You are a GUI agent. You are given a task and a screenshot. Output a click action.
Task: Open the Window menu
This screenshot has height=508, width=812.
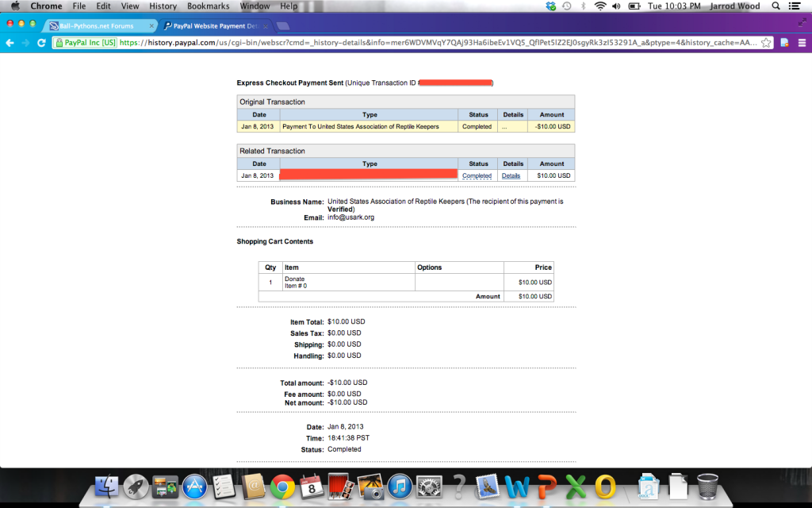tap(255, 6)
